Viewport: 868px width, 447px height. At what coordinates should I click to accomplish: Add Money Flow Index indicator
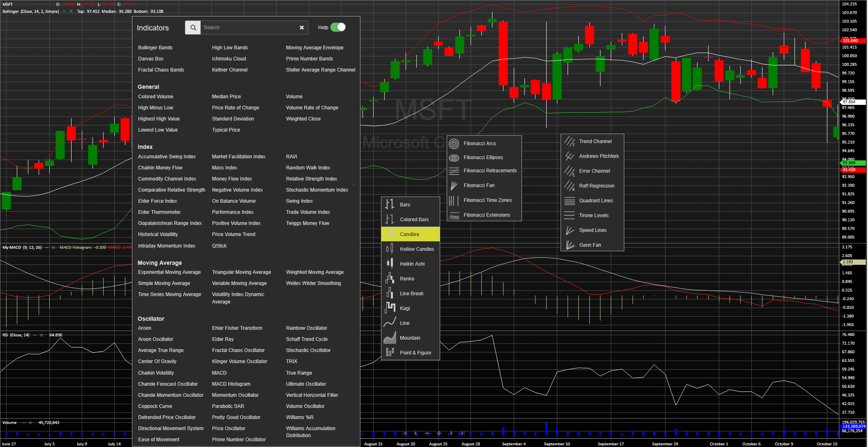tap(232, 179)
